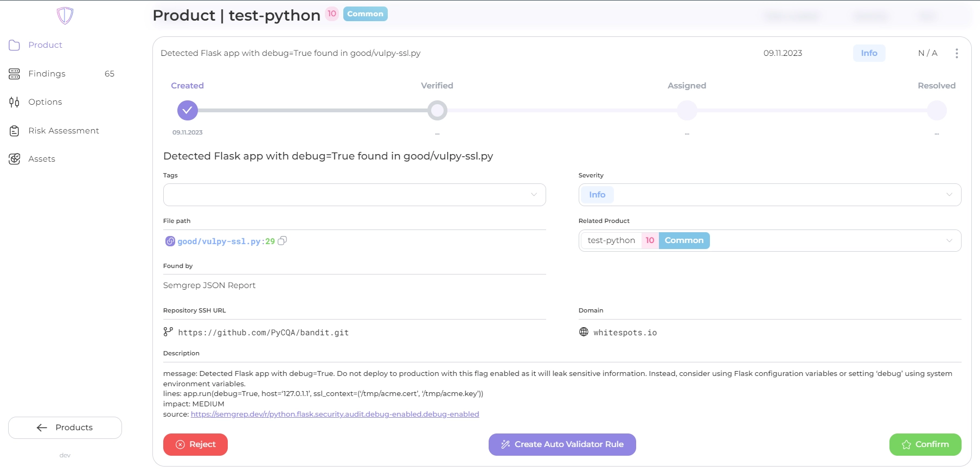980x472 pixels.
Task: Click the Risk Assessment clipboard icon
Action: click(x=15, y=131)
